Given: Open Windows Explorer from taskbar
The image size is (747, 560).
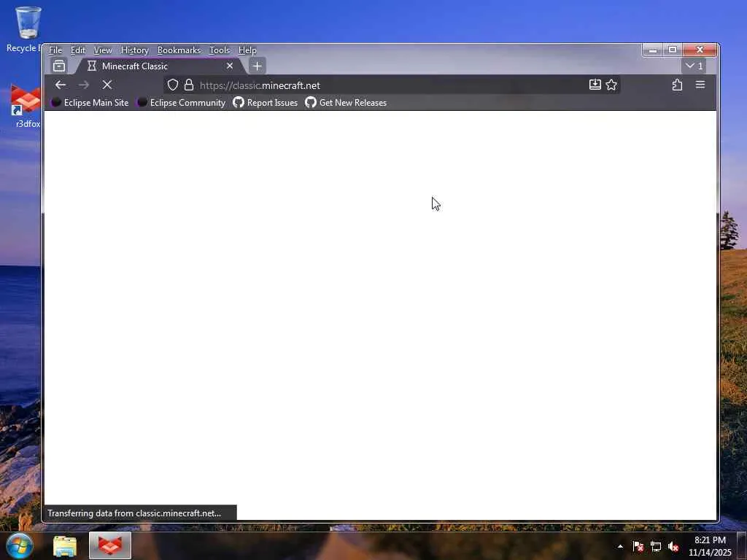Looking at the screenshot, I should click(65, 545).
